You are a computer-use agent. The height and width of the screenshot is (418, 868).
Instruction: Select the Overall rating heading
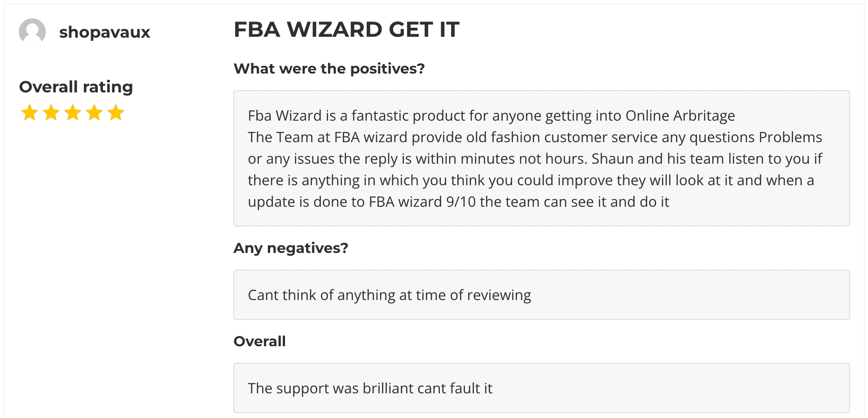[x=76, y=87]
